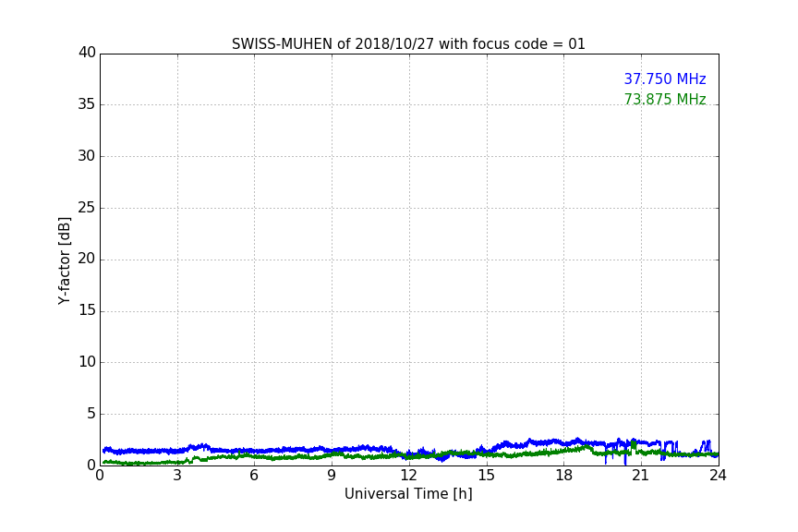The height and width of the screenshot is (532, 798).
Task: Click the plot title SWISS-MUHEN of 2018/10/27
Action: pyautogui.click(x=408, y=43)
